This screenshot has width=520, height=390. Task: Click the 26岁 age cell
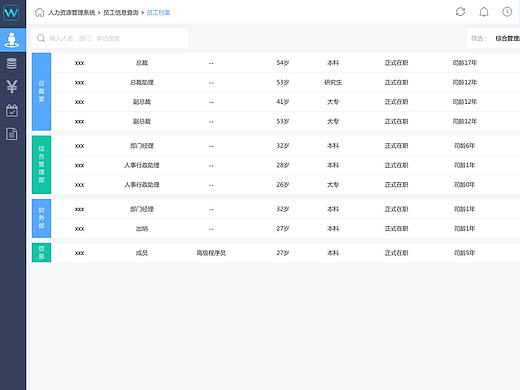[283, 185]
